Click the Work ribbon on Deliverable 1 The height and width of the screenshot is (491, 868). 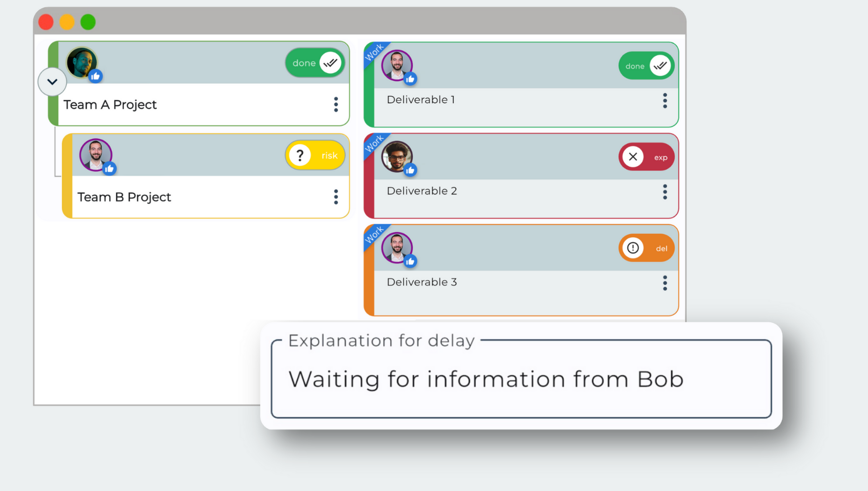point(375,53)
